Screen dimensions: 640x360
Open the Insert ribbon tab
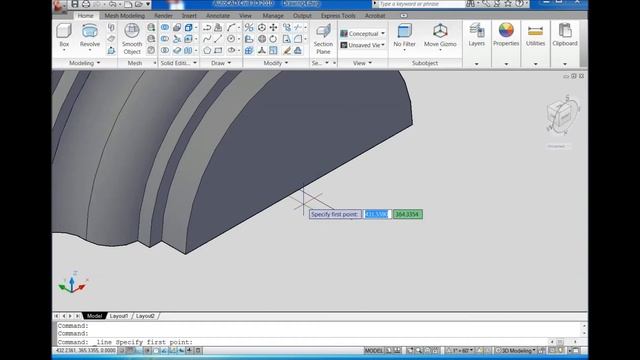189,16
